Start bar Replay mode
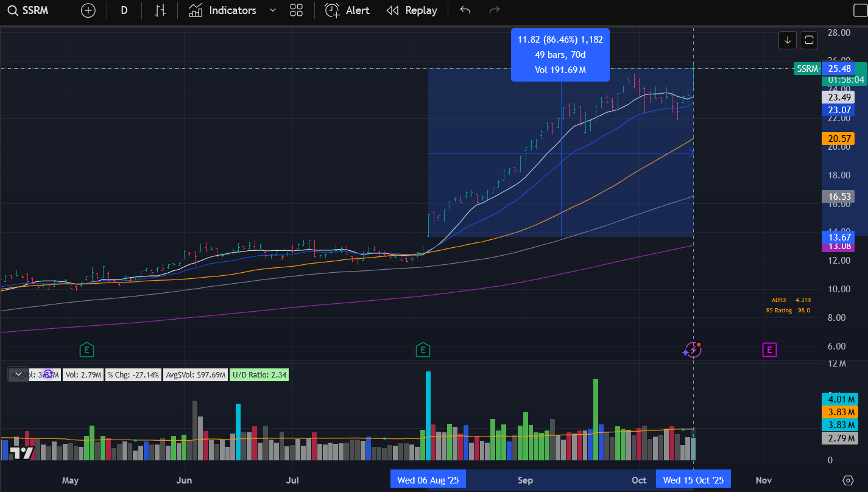The height and width of the screenshot is (492, 868). tap(412, 10)
